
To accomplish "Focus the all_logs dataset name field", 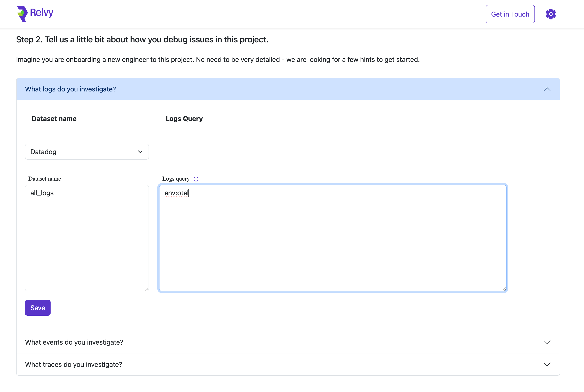I will pos(87,237).
